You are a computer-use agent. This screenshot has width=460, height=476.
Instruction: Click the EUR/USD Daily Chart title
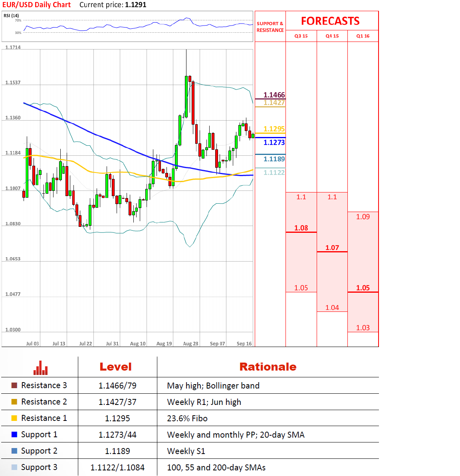[36, 5]
